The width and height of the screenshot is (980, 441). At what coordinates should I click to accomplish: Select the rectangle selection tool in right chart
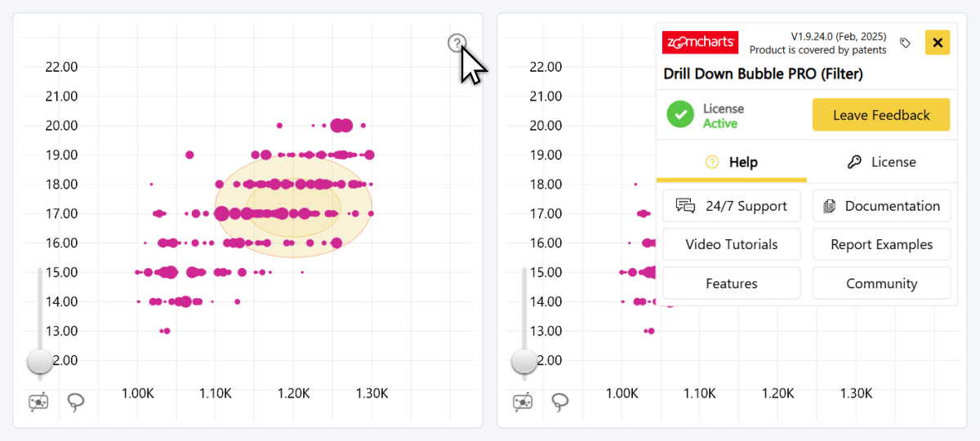[x=523, y=402]
